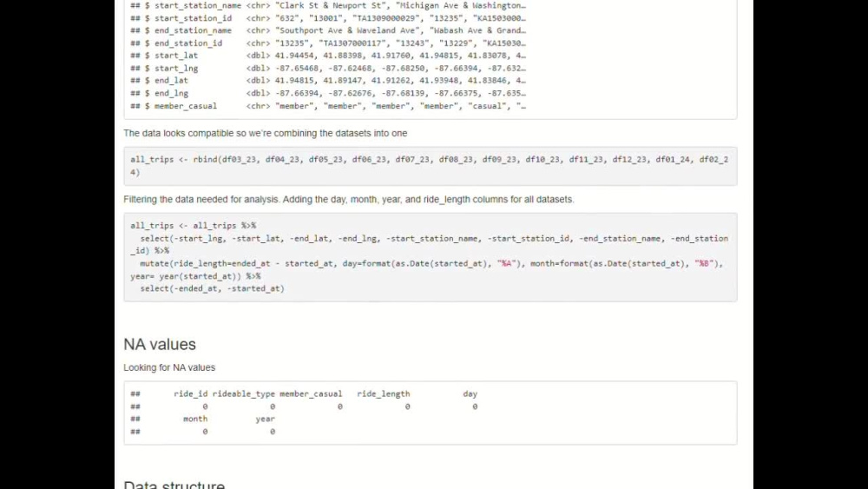Click the member_casual column in NA output

[x=311, y=393]
